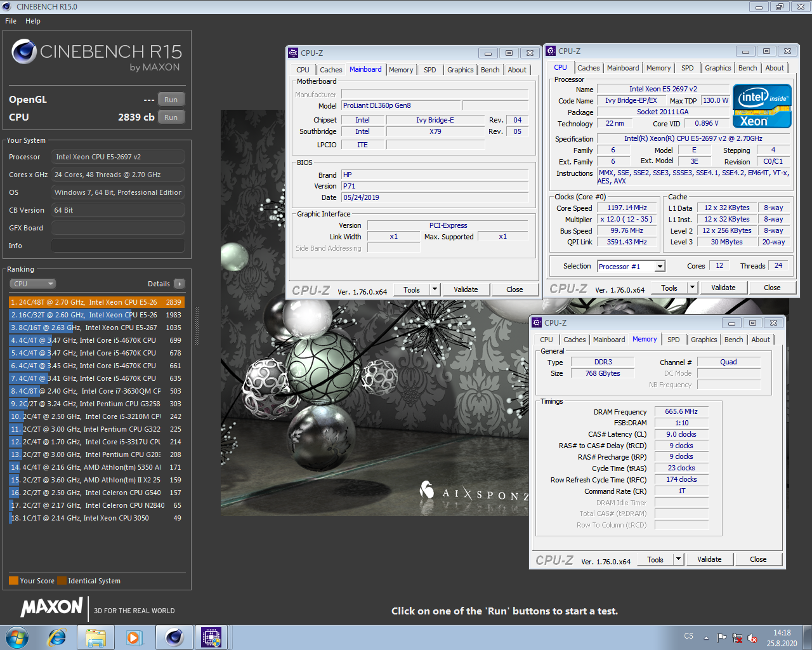812x650 pixels.
Task: Select ranking row 8 Core i7-3630QM
Action: (96, 391)
